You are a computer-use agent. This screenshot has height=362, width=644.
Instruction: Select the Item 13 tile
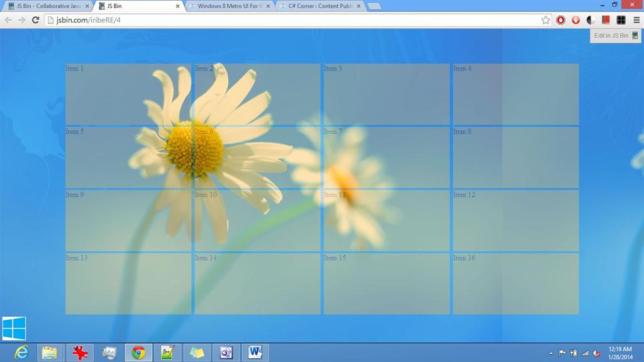point(128,283)
